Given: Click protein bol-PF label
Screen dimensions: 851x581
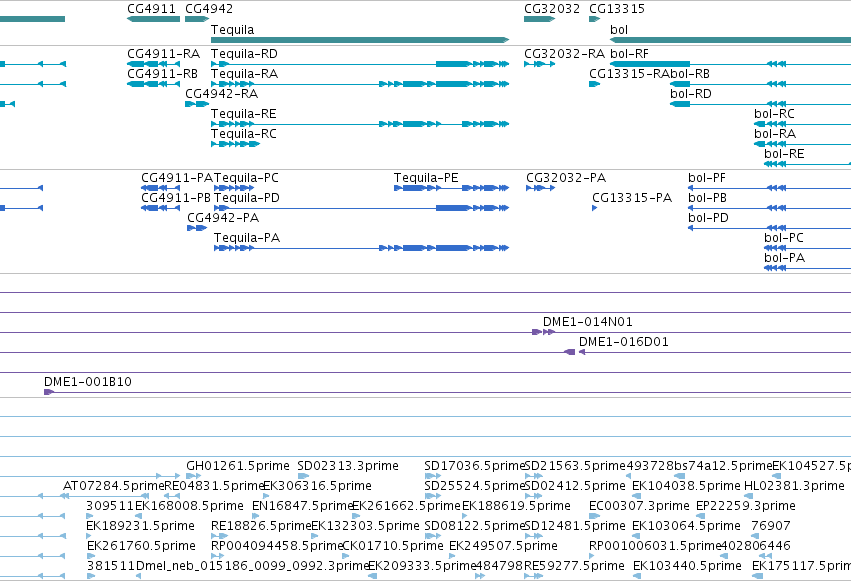Looking at the screenshot, I should click(x=707, y=178).
